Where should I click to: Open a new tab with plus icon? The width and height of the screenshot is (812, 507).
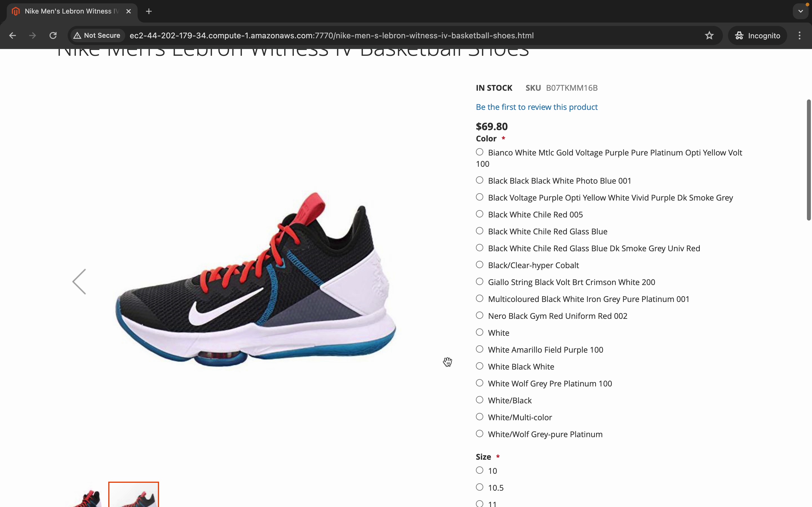click(149, 11)
